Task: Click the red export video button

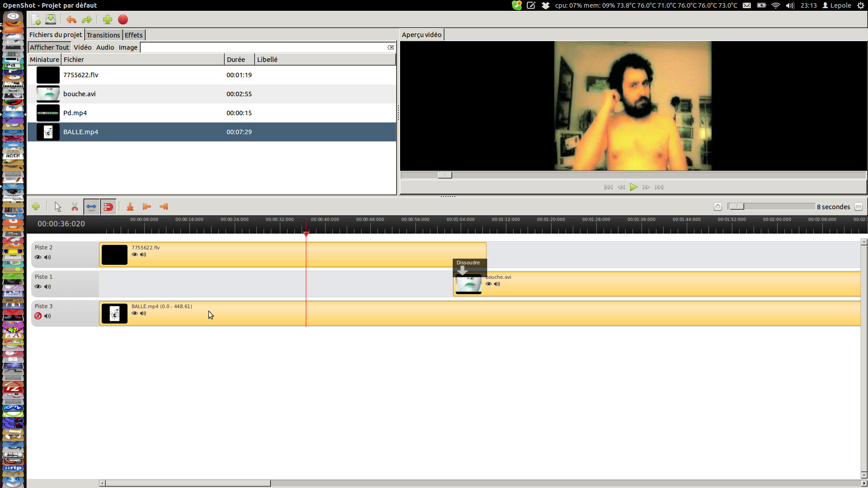Action: [123, 19]
